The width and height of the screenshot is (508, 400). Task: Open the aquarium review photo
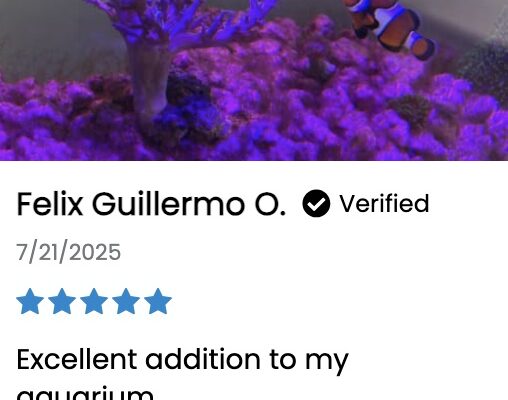pos(254,80)
